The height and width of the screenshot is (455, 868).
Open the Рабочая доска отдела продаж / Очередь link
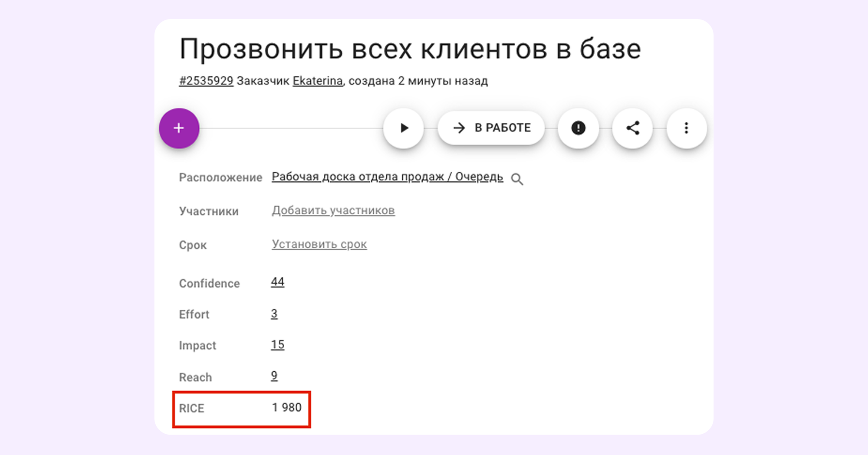[387, 177]
